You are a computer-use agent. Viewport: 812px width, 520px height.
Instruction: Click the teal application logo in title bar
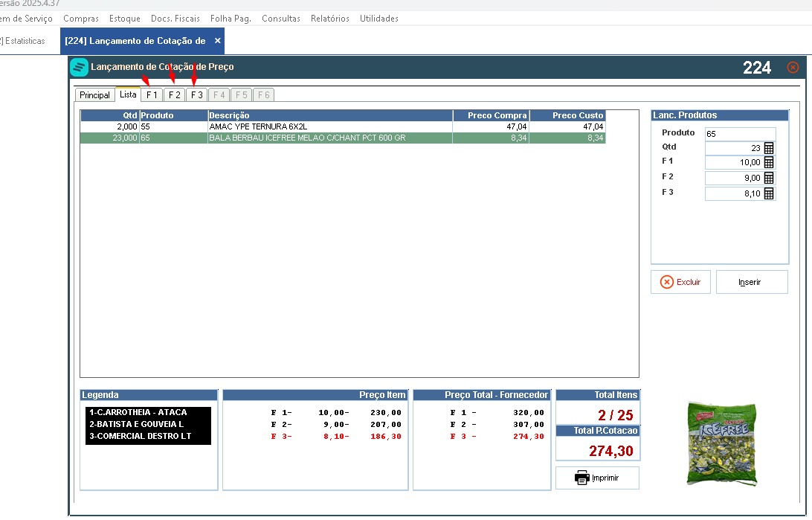(80, 67)
